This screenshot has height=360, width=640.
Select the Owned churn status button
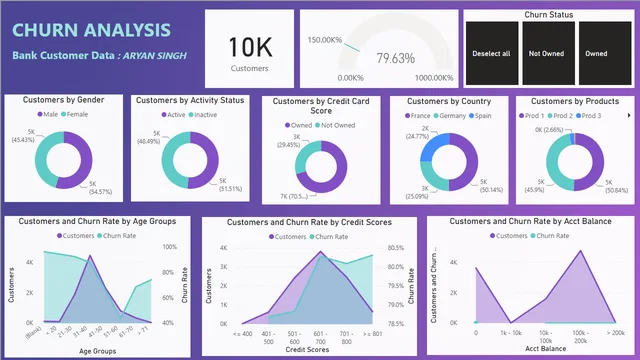pos(605,53)
